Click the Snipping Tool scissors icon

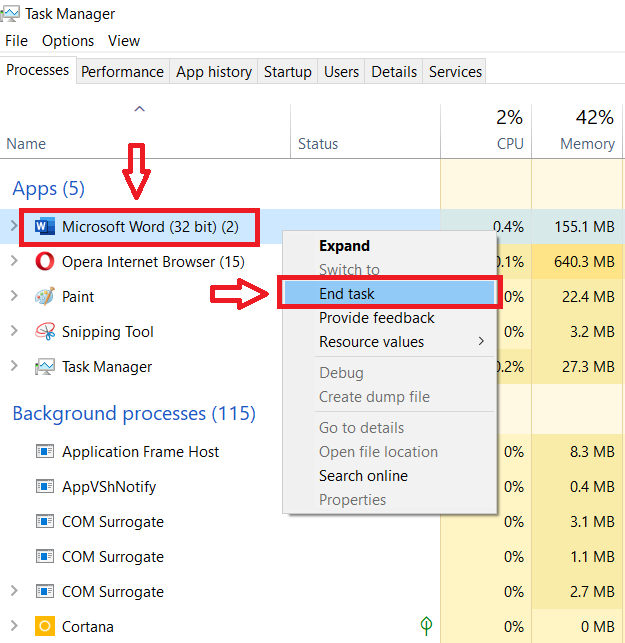45,331
